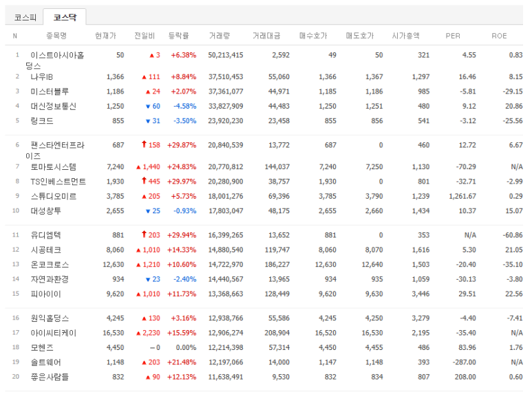The image size is (532, 394).
Task: Click the 거래량 column header
Action: pyautogui.click(x=219, y=36)
